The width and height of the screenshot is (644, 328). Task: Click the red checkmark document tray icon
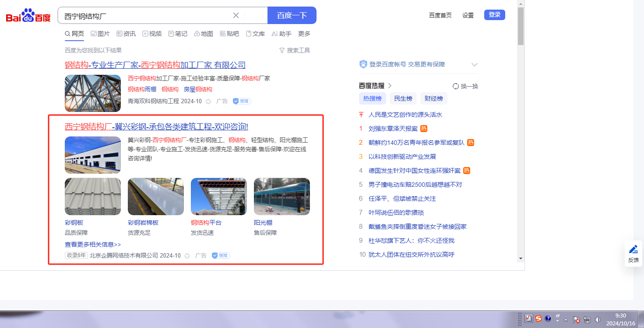(529, 319)
